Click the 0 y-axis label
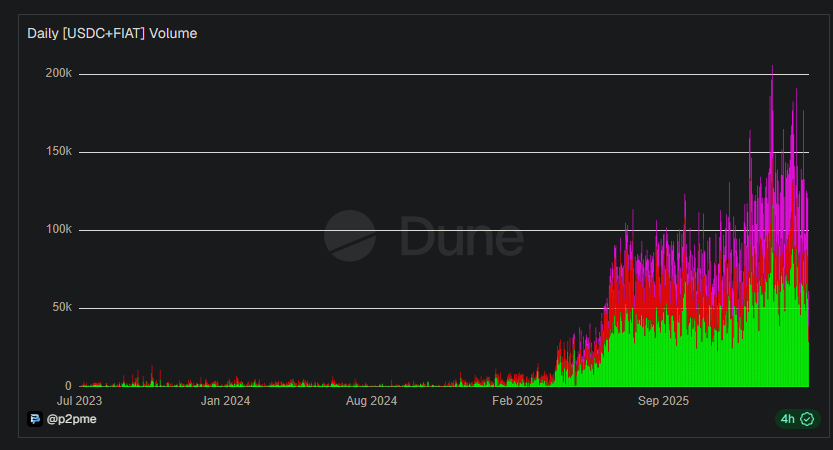Screen dimensions: 833x450 pos(68,386)
